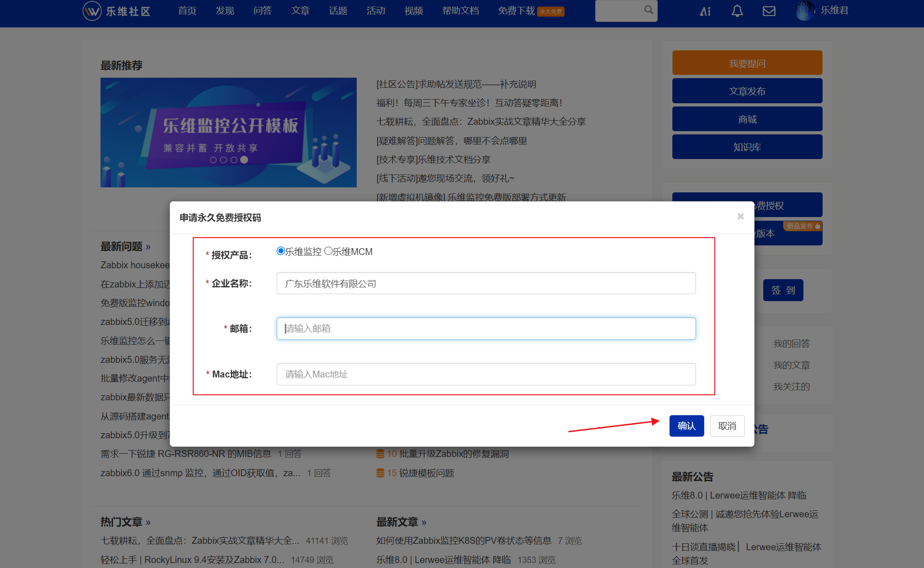The width and height of the screenshot is (924, 568).
Task: Open zabbix6.0 通过snmp 监控 question
Action: tap(201, 473)
